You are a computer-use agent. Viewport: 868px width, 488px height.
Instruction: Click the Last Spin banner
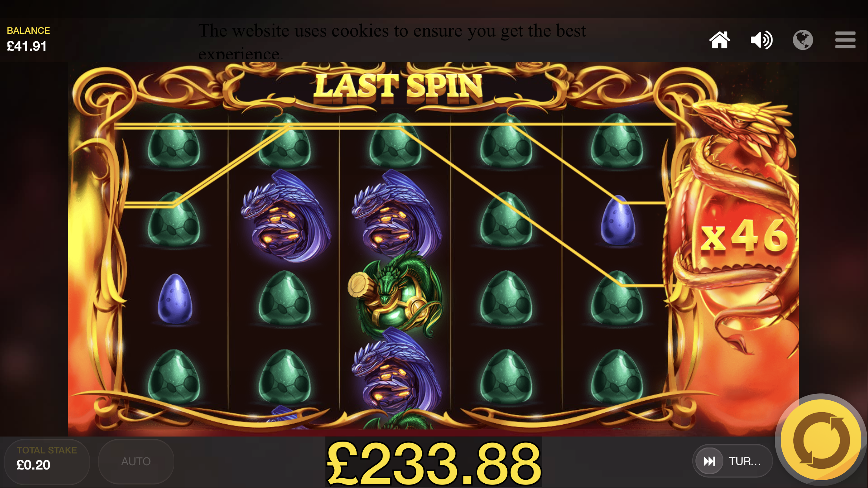(398, 86)
